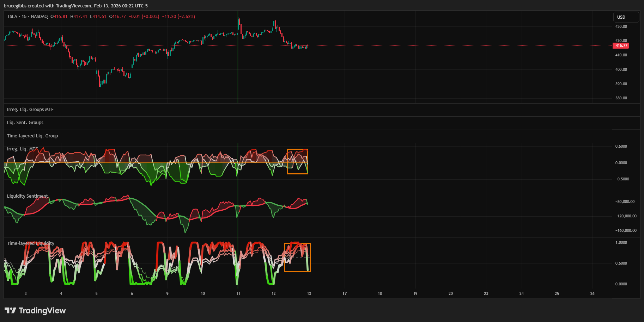Screen dimensions: 644x322
Task: Expand the Liq. Sent. Groups pane
Action: [x=25, y=123]
